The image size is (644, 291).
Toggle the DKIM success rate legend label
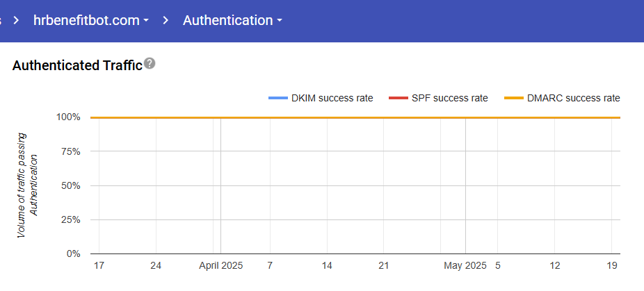pos(332,98)
